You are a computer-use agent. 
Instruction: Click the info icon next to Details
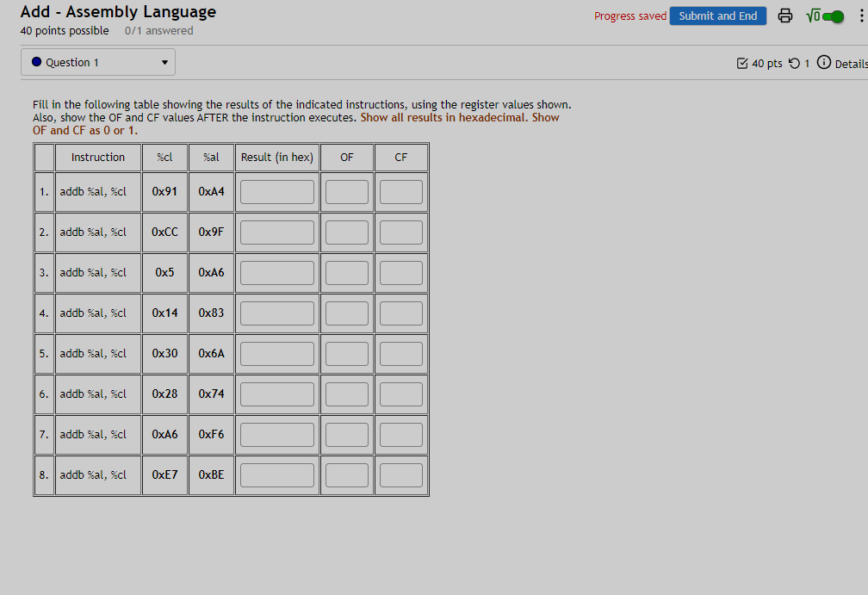tap(823, 63)
